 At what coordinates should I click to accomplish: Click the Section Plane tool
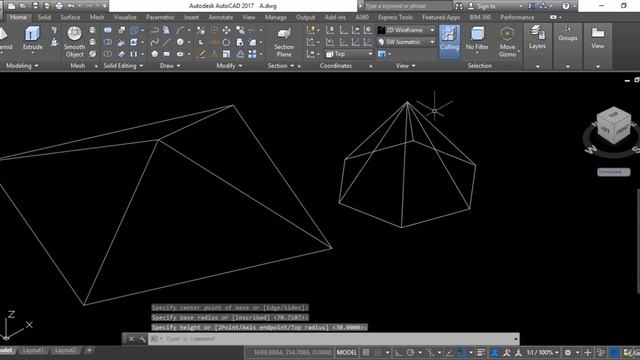coord(284,42)
